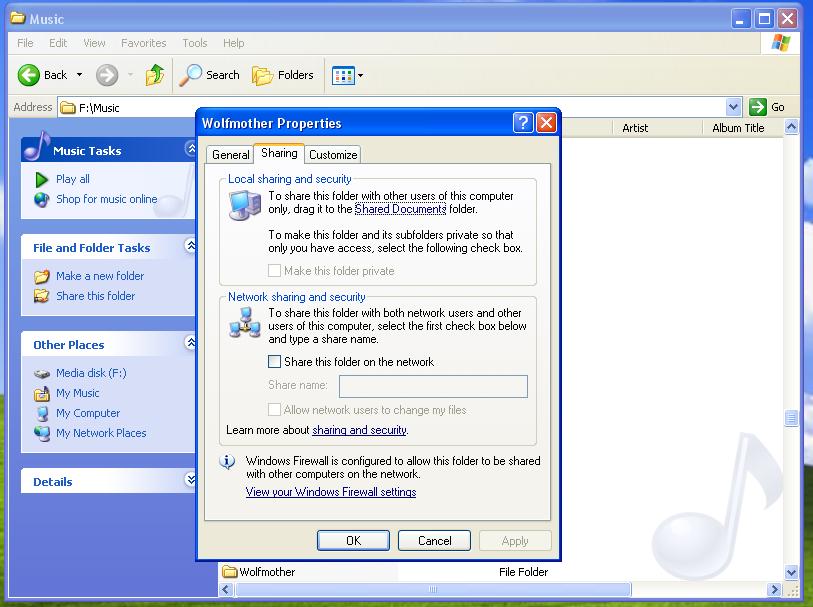Collapse the File and Folder Tasks panel
Viewport: 813px width, 607px height.
tap(190, 246)
